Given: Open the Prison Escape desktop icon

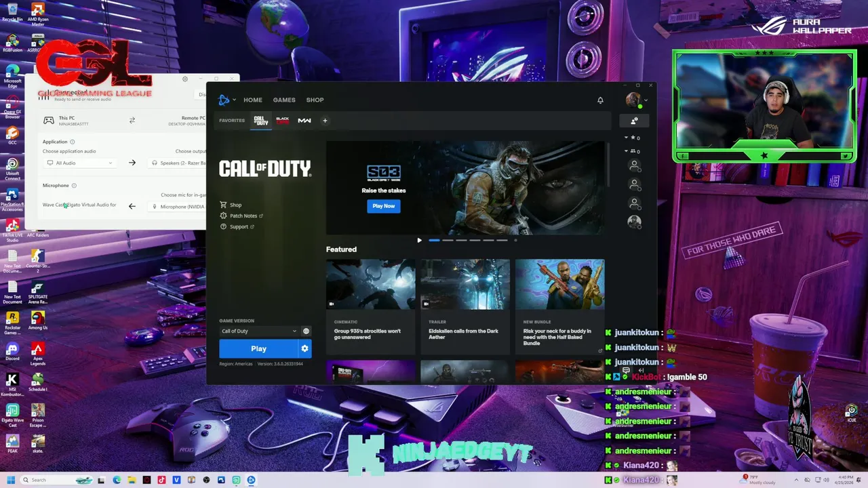Looking at the screenshot, I should 38,415.
